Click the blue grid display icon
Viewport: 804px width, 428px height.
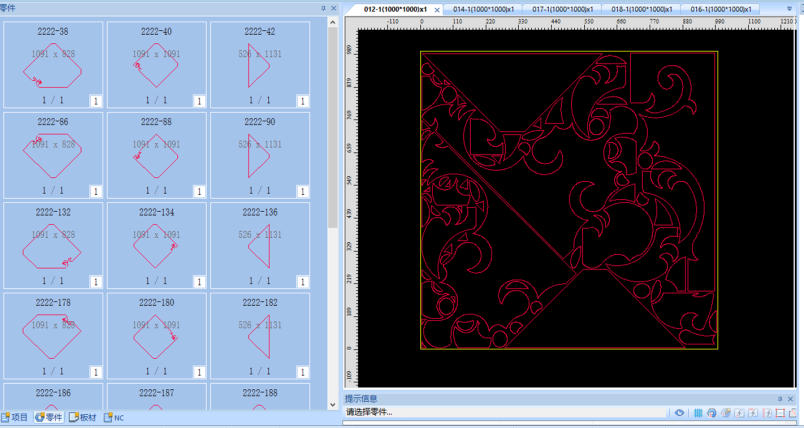(x=698, y=413)
